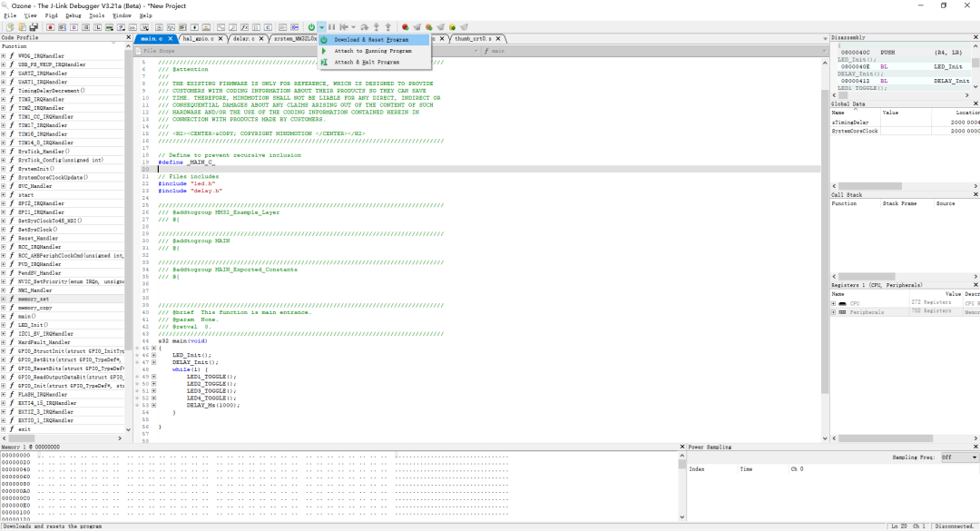Click the Value column header in Global Data
Image resolution: width=980 pixels, height=531 pixels.
coord(906,113)
